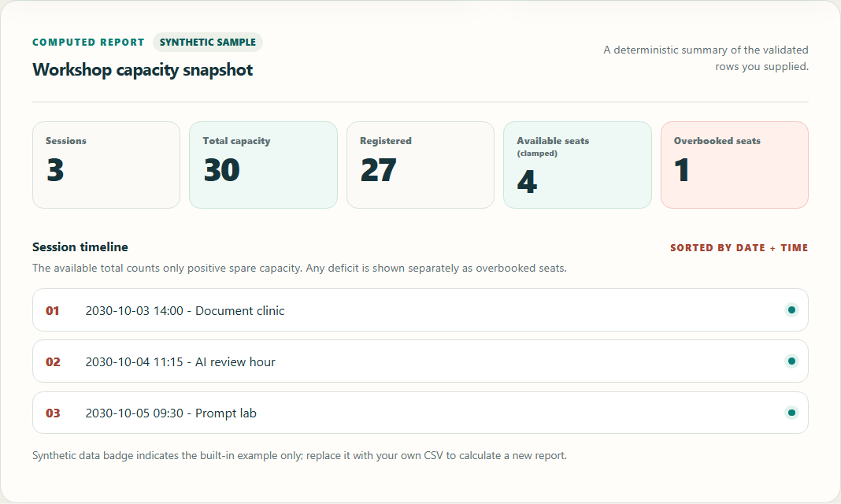Screen dimensions: 841x504
Task: Select the SYNTHETIC SAMPLE badge
Action: pos(208,43)
